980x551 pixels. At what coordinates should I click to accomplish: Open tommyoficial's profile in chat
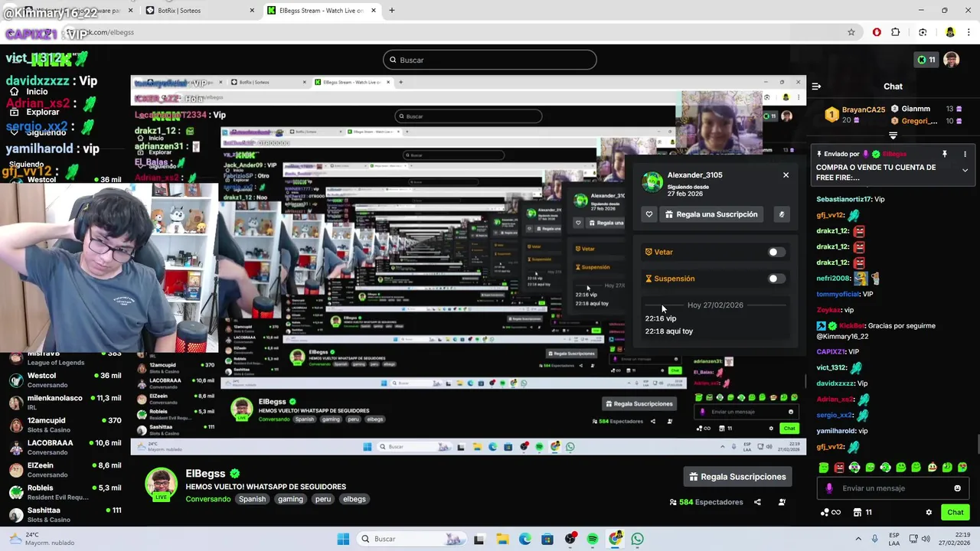tap(838, 294)
